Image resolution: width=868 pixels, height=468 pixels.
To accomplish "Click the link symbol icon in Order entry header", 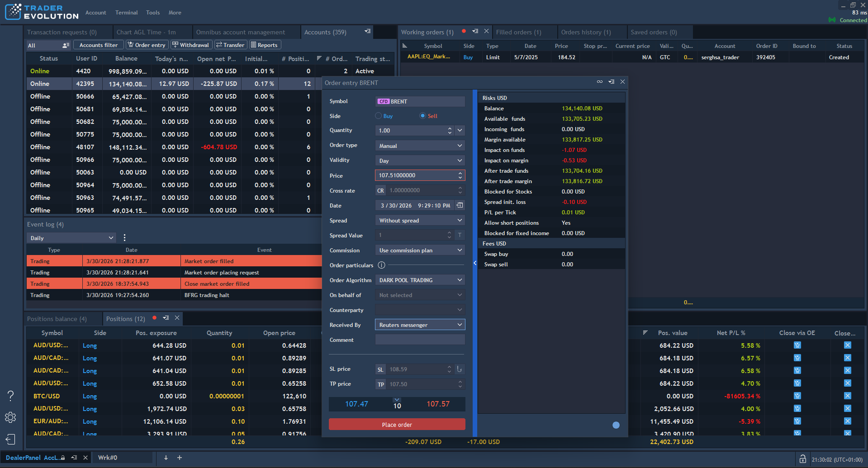I will click(x=600, y=82).
